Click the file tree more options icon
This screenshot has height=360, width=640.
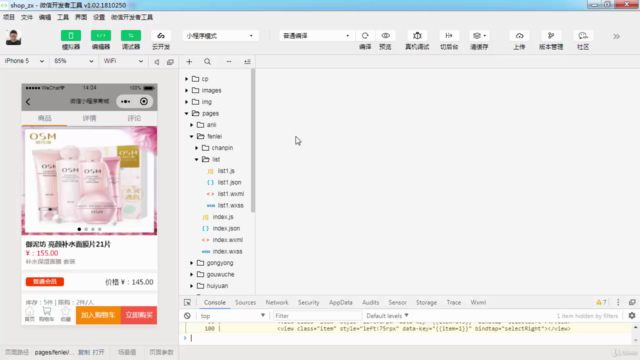229,62
